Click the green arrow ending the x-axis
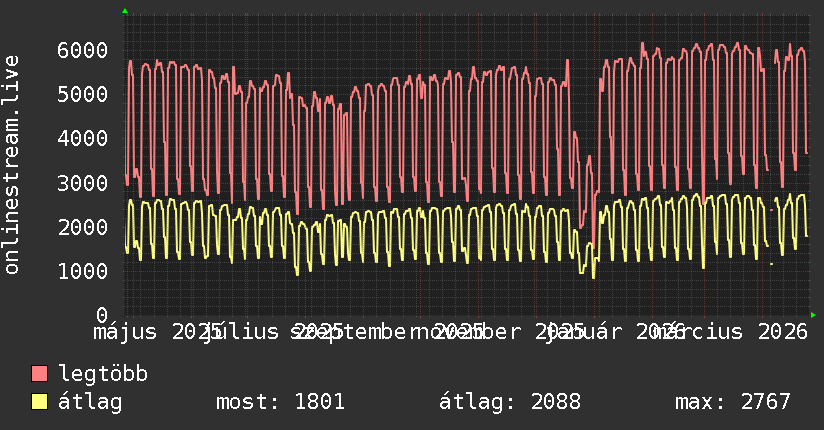 (813, 315)
